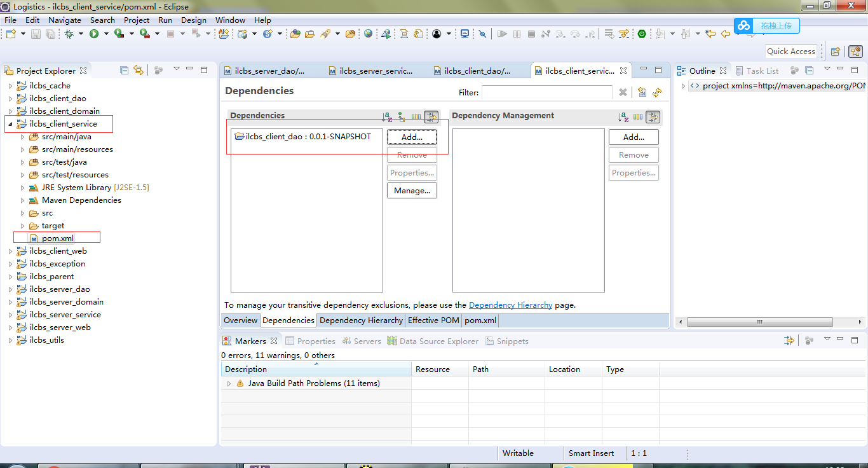Viewport: 868px width, 468px height.
Task: Click Link with Editor in Project Explorer
Action: pyautogui.click(x=139, y=70)
